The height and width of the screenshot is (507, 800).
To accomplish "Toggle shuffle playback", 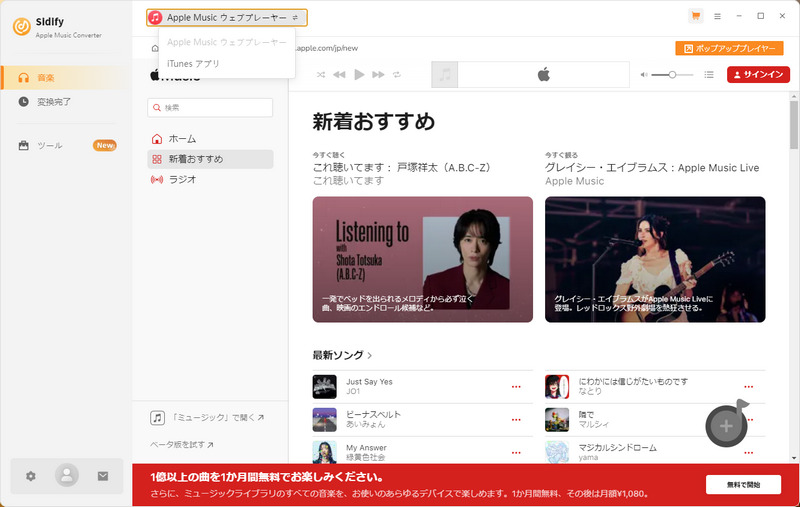I will 321,74.
